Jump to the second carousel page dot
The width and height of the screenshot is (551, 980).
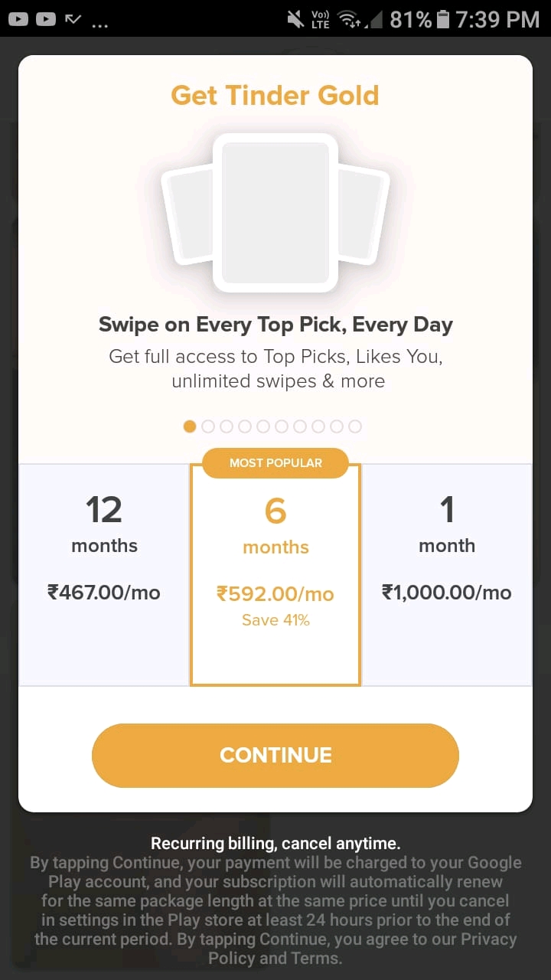[208, 426]
